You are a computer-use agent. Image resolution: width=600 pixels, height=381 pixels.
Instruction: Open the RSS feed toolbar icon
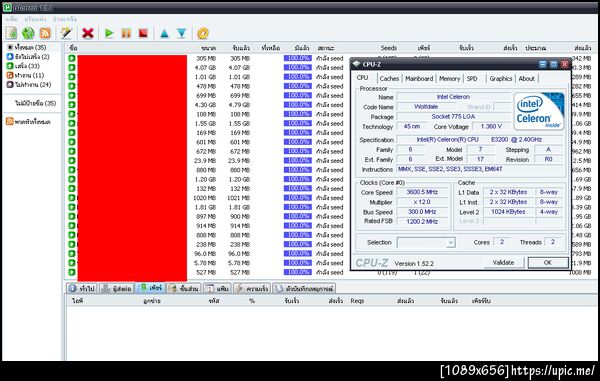click(x=45, y=33)
